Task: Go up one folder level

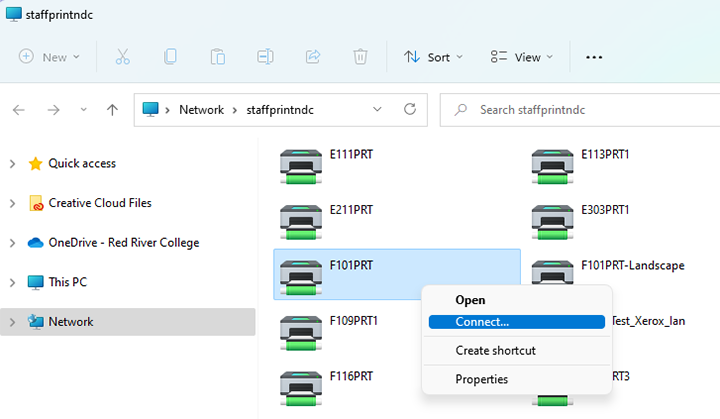Action: [x=112, y=110]
